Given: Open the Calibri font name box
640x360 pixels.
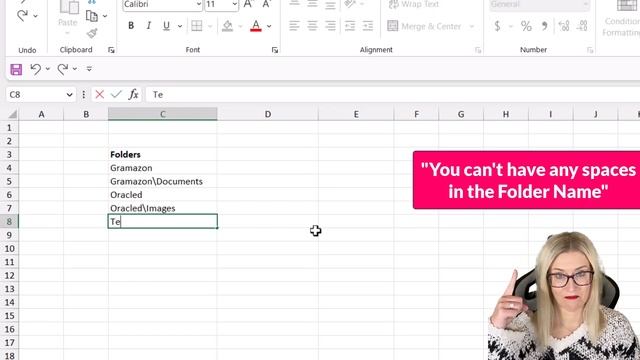Looking at the screenshot, I should [x=162, y=4].
